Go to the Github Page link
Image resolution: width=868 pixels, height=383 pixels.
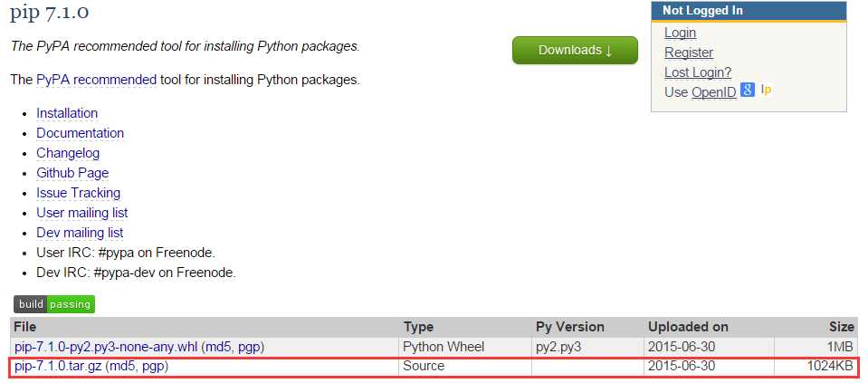coord(72,173)
